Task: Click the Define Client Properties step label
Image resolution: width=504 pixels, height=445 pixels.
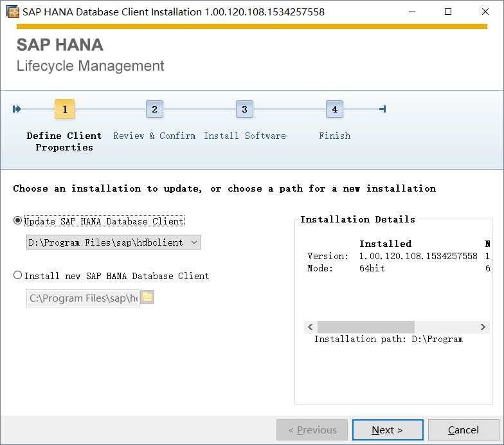Action: coord(64,141)
